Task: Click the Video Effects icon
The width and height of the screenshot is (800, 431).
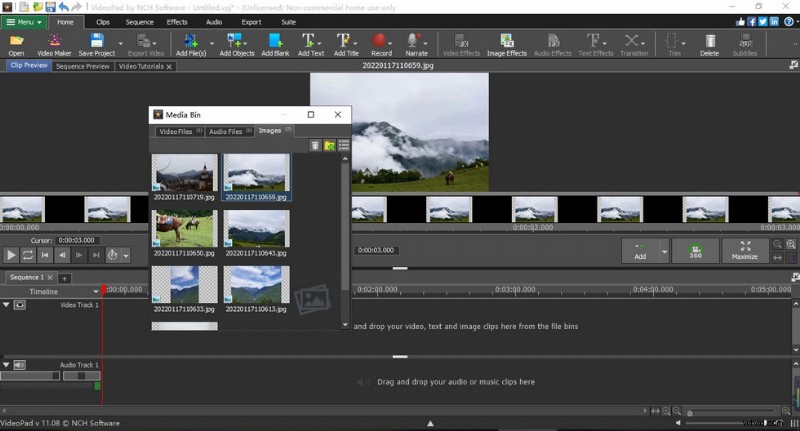Action: 461,44
